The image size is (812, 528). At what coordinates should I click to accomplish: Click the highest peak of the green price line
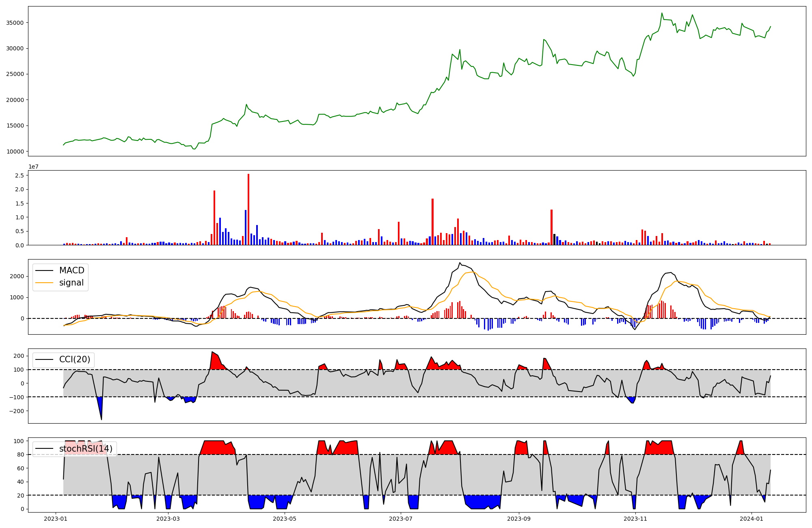(x=662, y=13)
